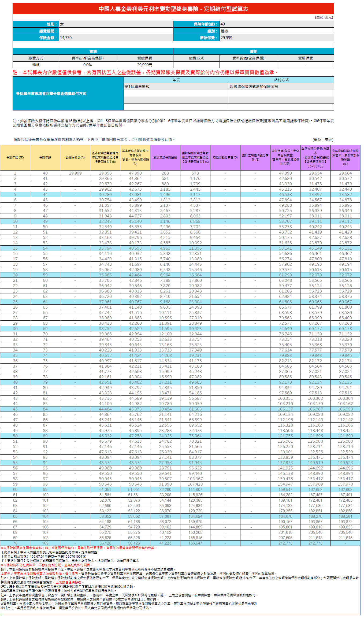
Task: Click the 保險金額 value 14,770
Action: (x=116, y=38)
